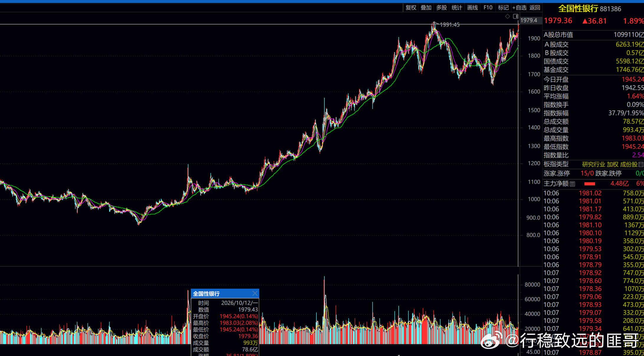644x356 pixels.
Task: Click the 成份股 constituent stocks link
Action: pos(629,164)
